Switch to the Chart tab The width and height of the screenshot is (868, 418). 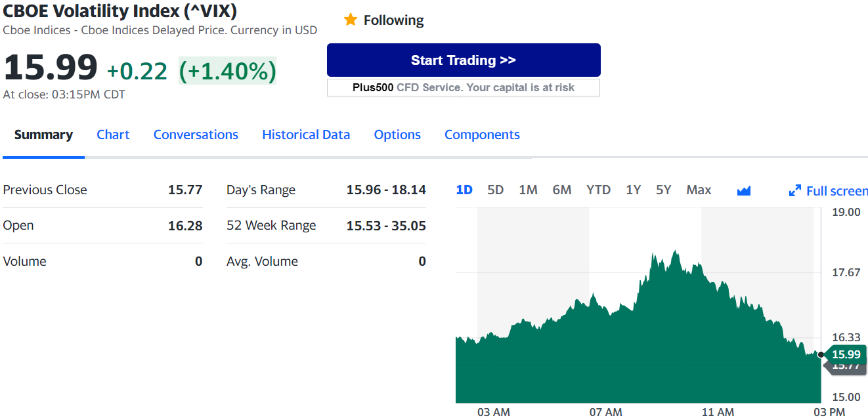click(113, 135)
